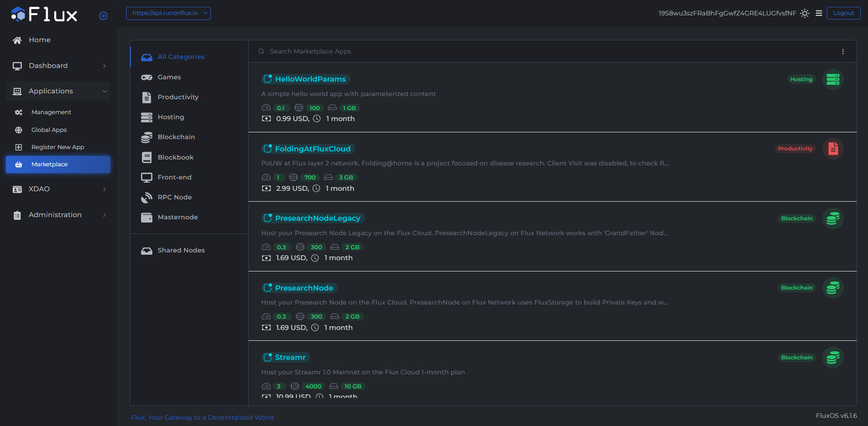Click the Flux logo icon
Image resolution: width=868 pixels, height=426 pixels.
18,14
